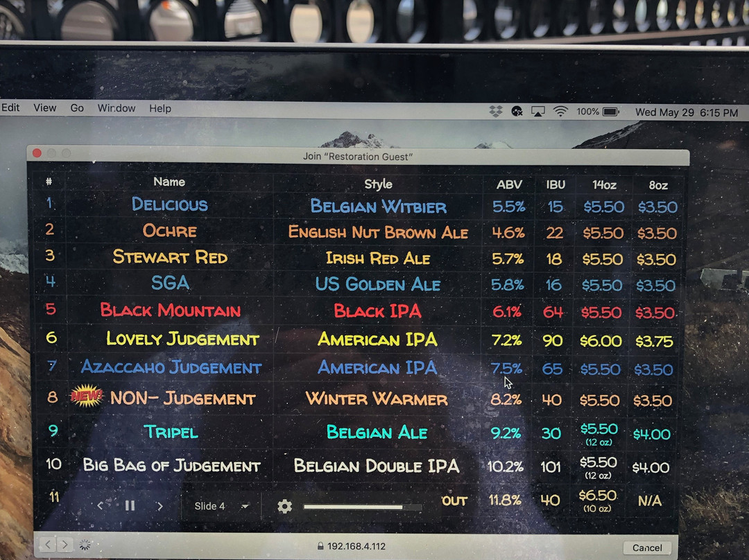Open the Help menu
The image size is (749, 560).
tap(160, 109)
